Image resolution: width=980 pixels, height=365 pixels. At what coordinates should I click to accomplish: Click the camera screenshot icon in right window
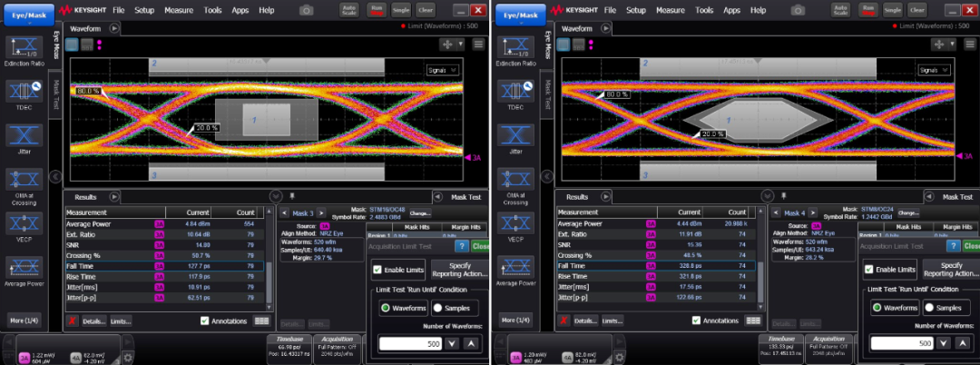tap(799, 10)
